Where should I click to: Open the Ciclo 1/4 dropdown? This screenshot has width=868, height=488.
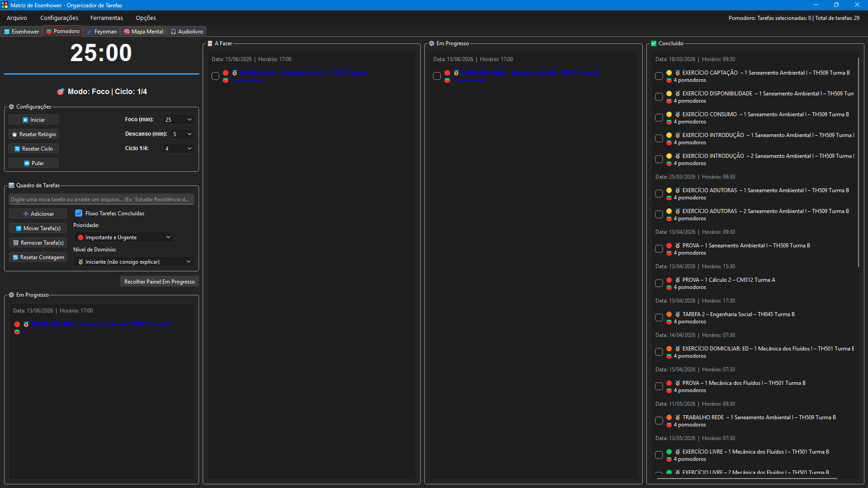179,148
